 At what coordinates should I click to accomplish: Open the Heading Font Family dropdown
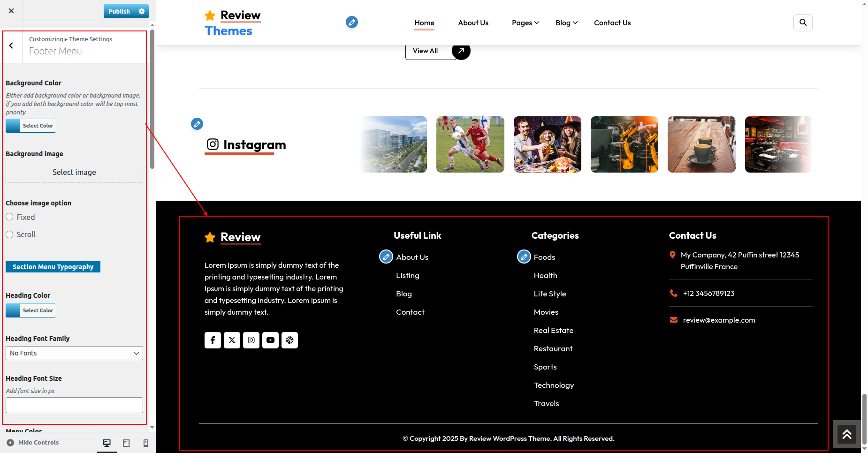pyautogui.click(x=74, y=353)
